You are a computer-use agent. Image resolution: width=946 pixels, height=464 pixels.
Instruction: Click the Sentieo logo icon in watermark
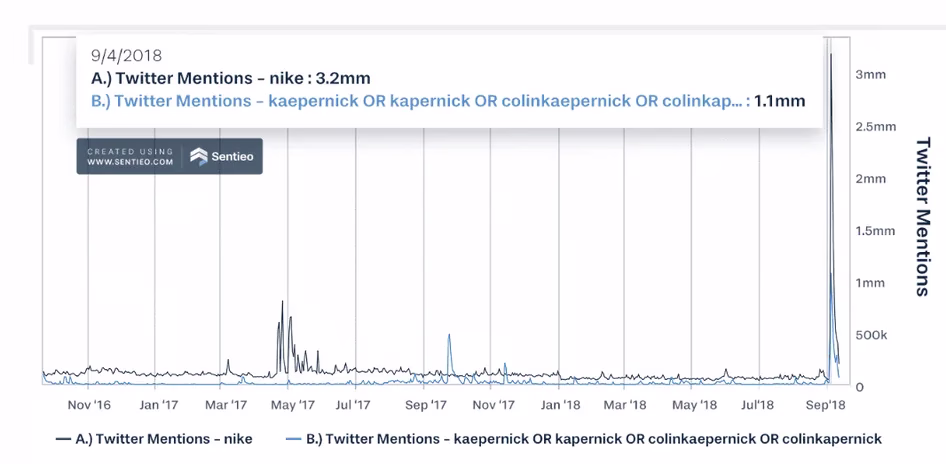click(x=198, y=156)
